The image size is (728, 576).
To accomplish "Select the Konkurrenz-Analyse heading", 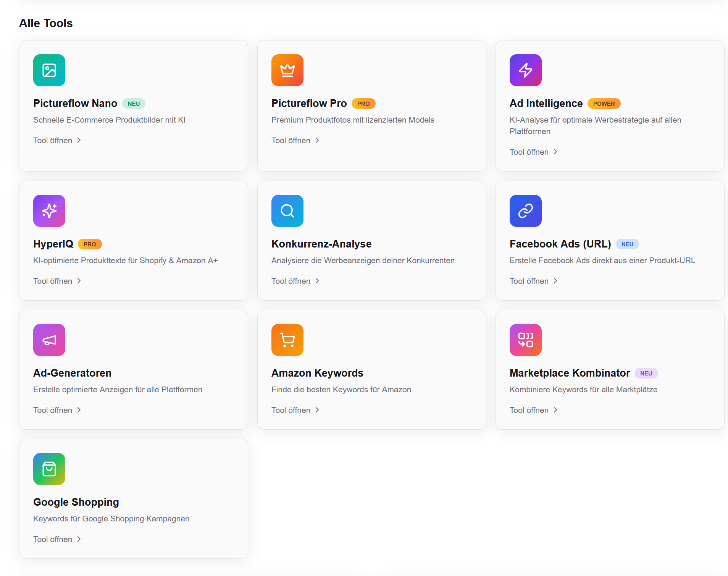I will point(321,244).
